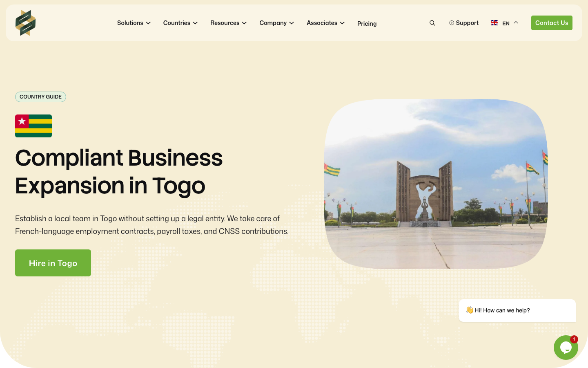Open the Associates dropdown
The width and height of the screenshot is (588, 368).
point(326,23)
